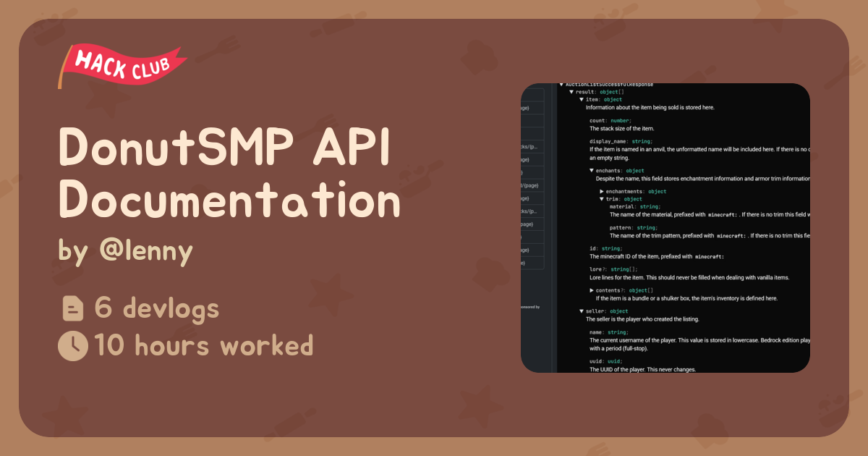The image size is (868, 456).
Task: Expand the 'contents?: object[]' node
Action: pos(592,290)
